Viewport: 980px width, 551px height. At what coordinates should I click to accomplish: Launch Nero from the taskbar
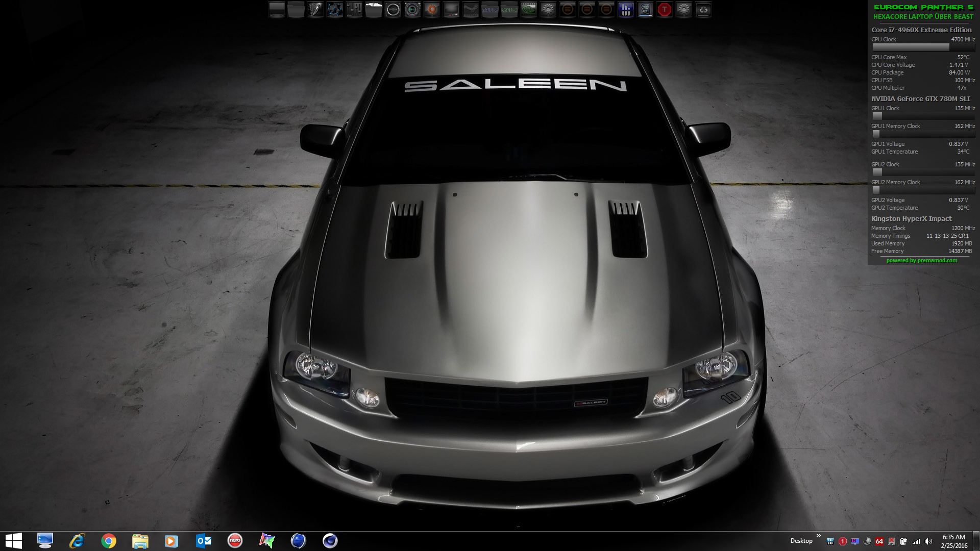pyautogui.click(x=235, y=540)
